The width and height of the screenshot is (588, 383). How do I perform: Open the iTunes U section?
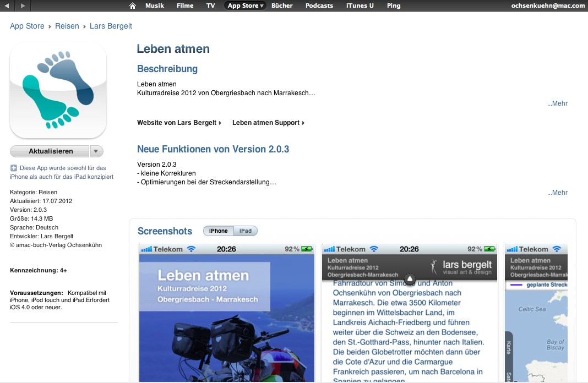pyautogui.click(x=360, y=6)
